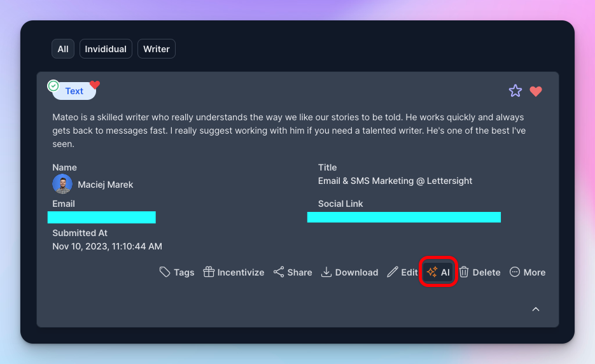Filter by Writer tag

tap(157, 49)
